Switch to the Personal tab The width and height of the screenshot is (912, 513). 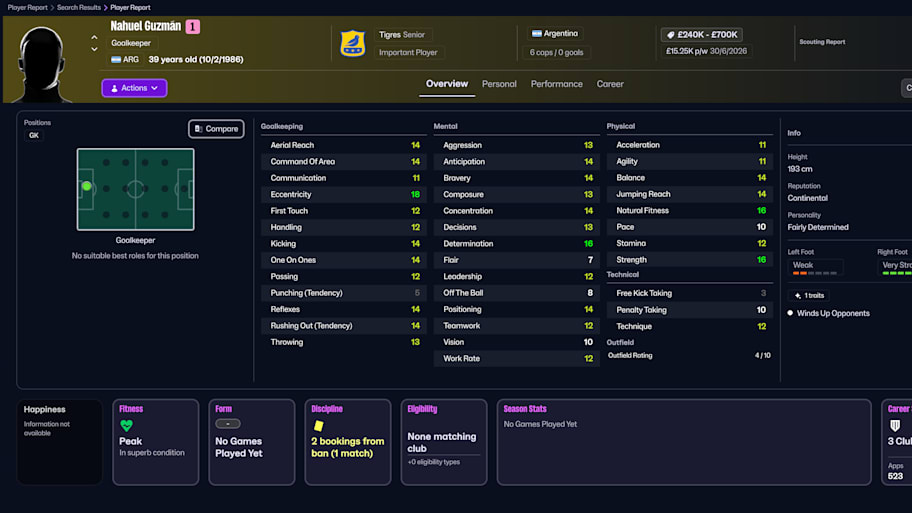pyautogui.click(x=499, y=84)
